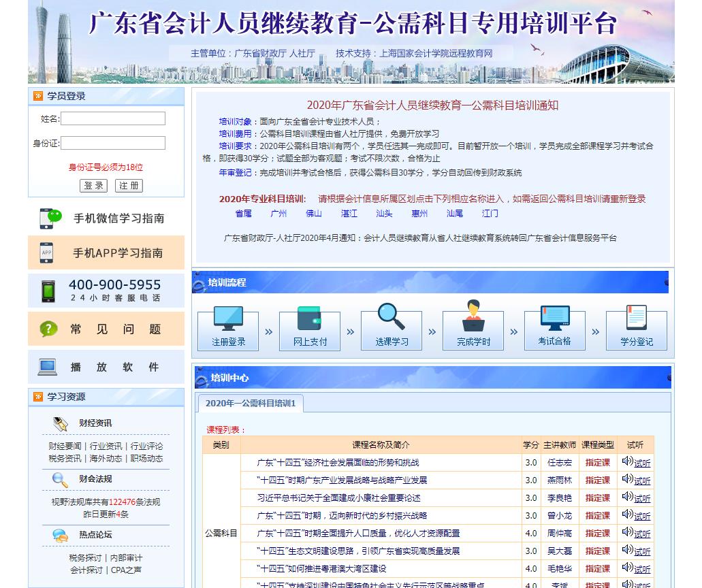The width and height of the screenshot is (702, 588).
Task: Open the 常见问题 help section
Action: [106, 329]
